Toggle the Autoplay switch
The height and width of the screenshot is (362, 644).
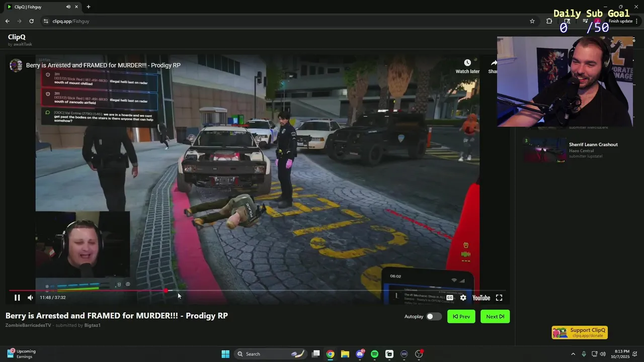pos(433,316)
